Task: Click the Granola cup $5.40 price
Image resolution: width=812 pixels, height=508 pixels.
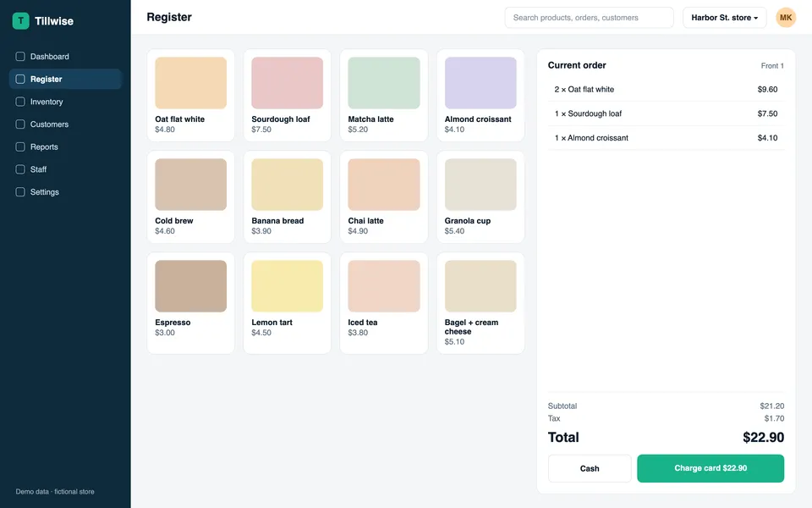Action: click(x=454, y=231)
